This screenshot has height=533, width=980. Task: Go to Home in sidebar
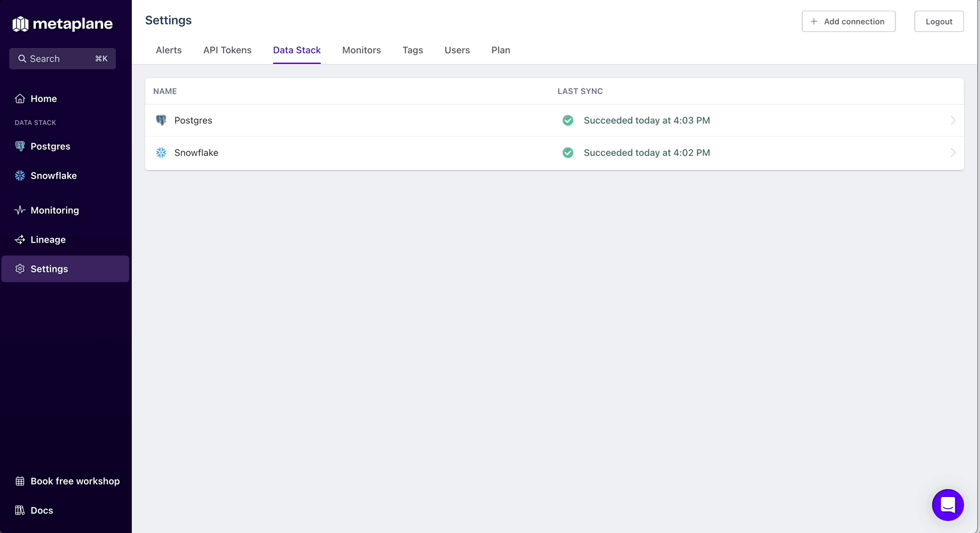[65, 99]
